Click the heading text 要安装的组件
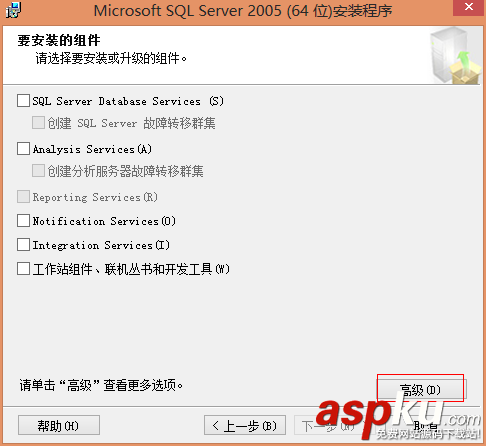Viewport: 486px width, 446px height. pyautogui.click(x=59, y=40)
